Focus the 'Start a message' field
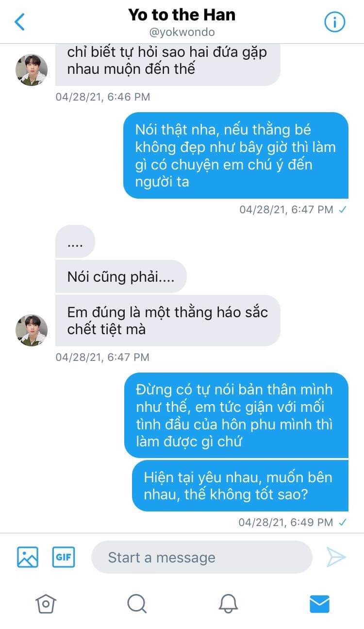 pyautogui.click(x=201, y=557)
